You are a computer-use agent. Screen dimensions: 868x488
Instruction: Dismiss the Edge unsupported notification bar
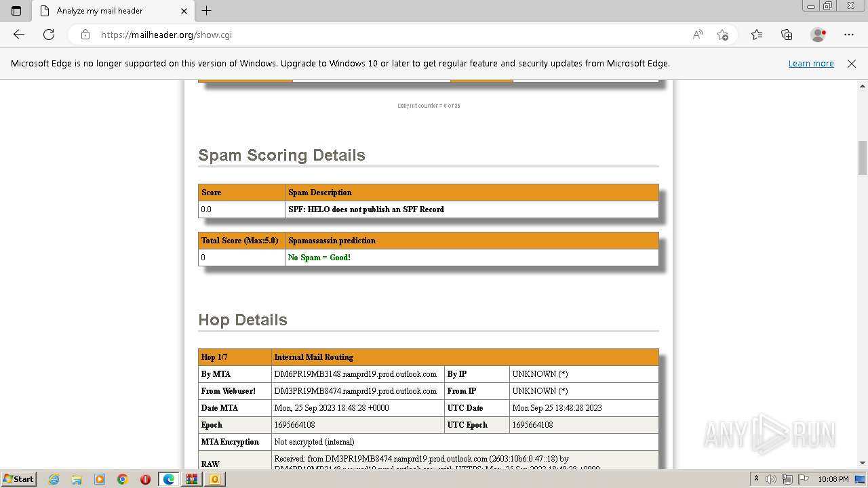[852, 63]
